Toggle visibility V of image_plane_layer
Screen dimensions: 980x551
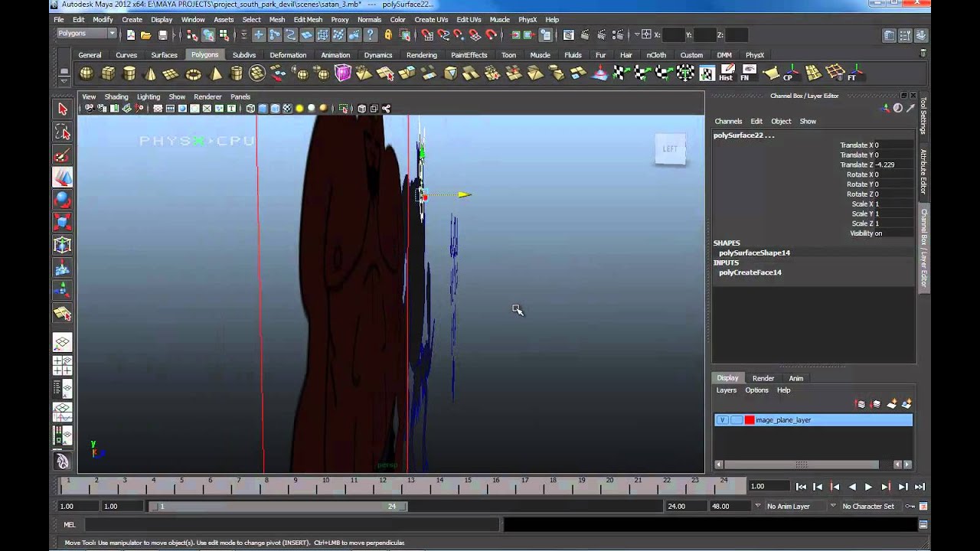[722, 420]
